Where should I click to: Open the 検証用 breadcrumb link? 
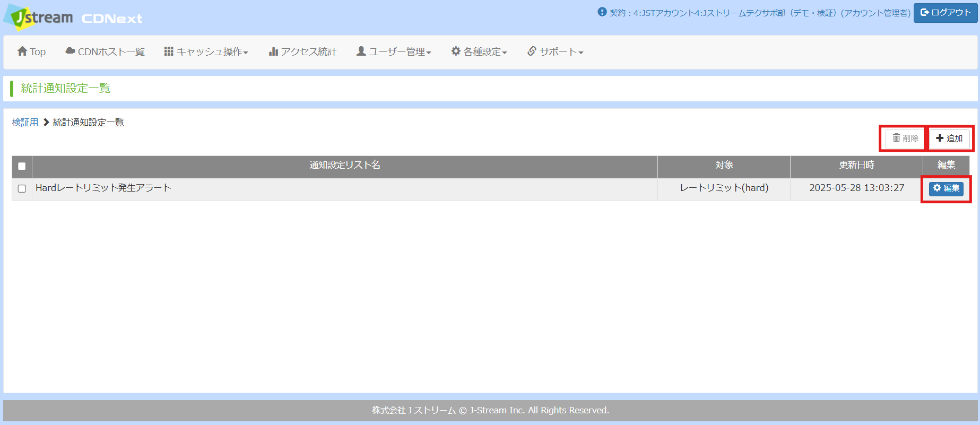[25, 123]
